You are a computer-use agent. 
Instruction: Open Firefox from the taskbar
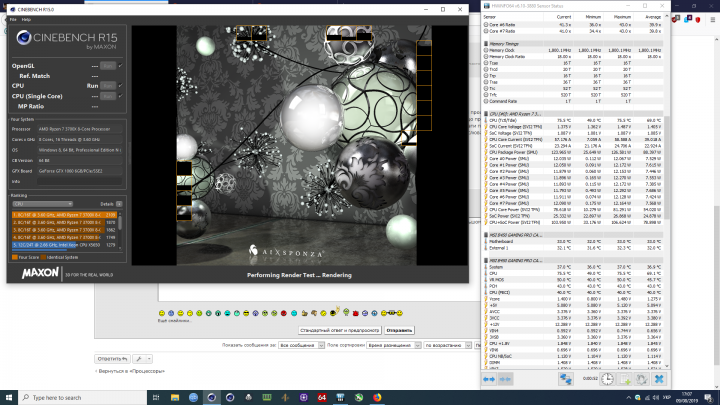pyautogui.click(x=377, y=397)
